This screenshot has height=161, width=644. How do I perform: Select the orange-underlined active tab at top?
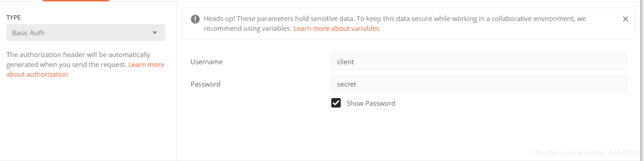pos(76,1)
